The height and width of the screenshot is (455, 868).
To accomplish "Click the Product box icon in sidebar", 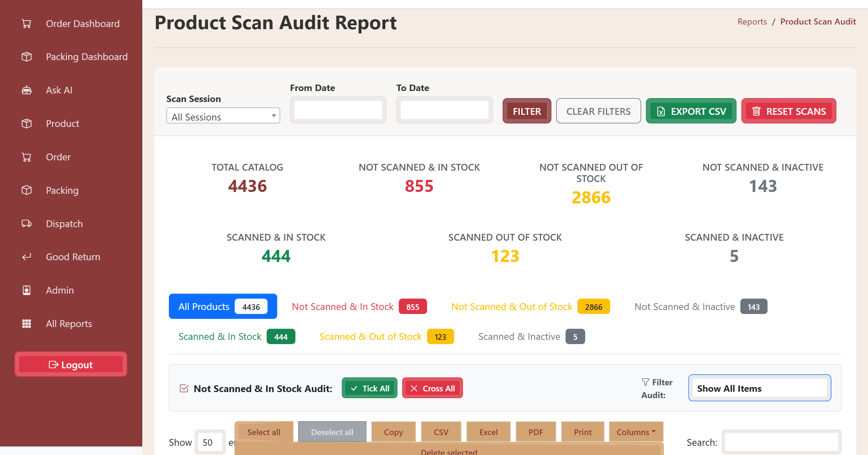I will [x=26, y=124].
